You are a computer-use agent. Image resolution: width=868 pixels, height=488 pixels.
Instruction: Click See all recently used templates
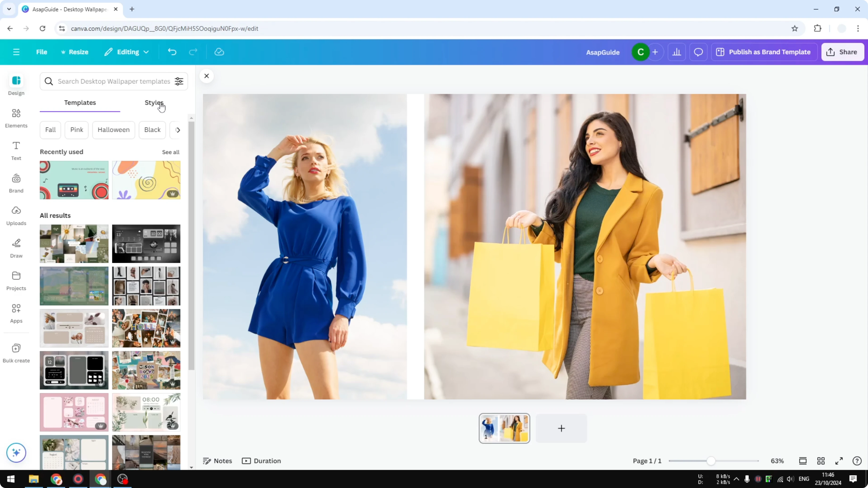click(x=171, y=152)
